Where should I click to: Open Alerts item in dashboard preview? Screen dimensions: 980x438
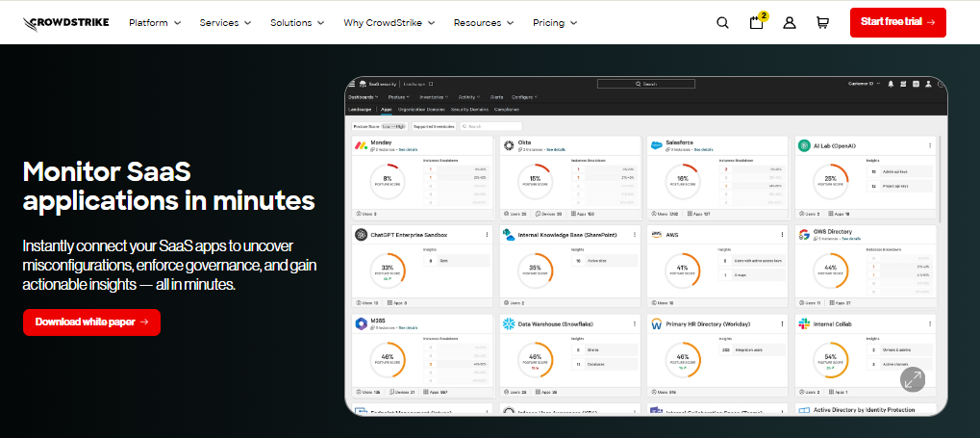click(497, 97)
